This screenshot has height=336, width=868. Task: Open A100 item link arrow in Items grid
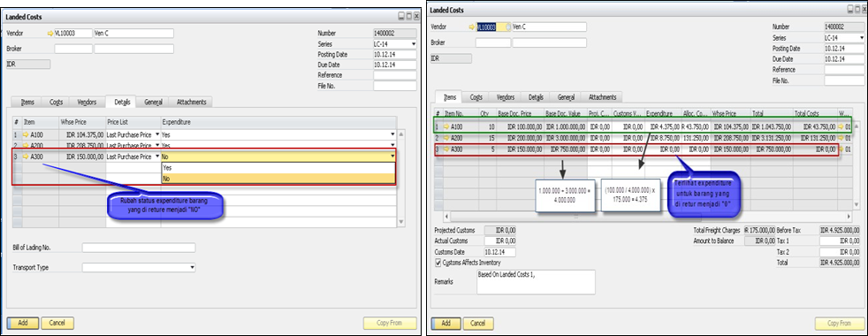point(446,126)
